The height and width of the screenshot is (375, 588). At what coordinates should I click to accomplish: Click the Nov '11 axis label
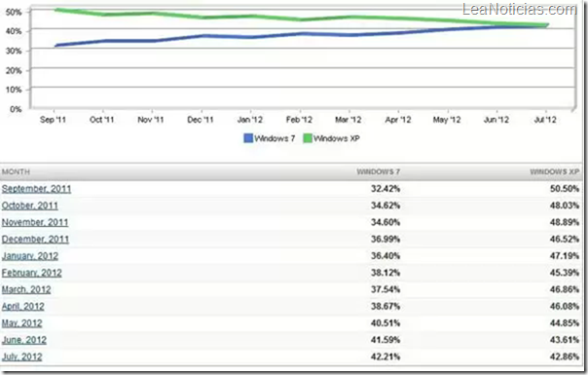(151, 120)
